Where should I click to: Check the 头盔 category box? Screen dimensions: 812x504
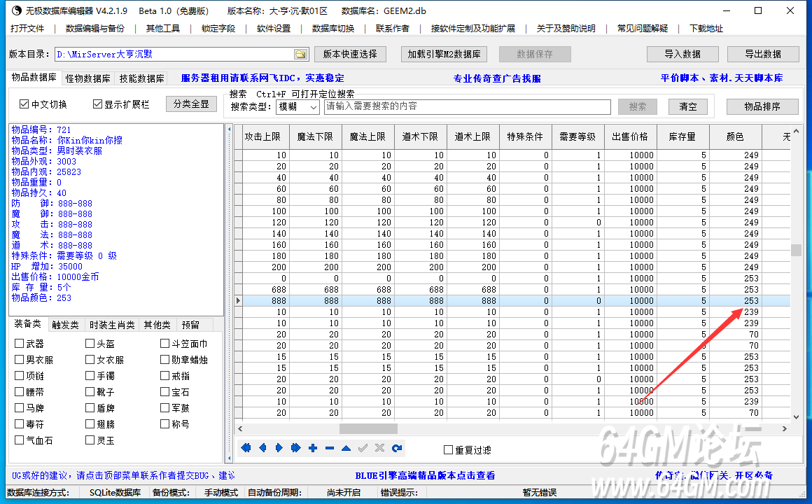(x=90, y=344)
